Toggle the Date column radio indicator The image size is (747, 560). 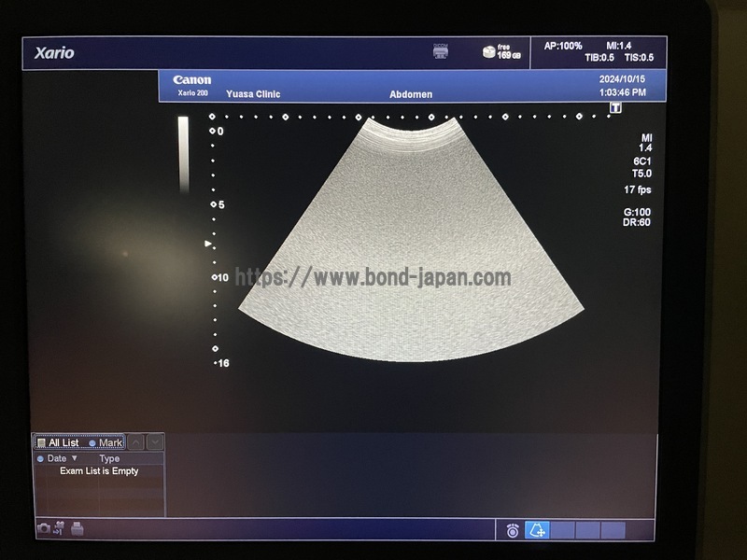40,459
